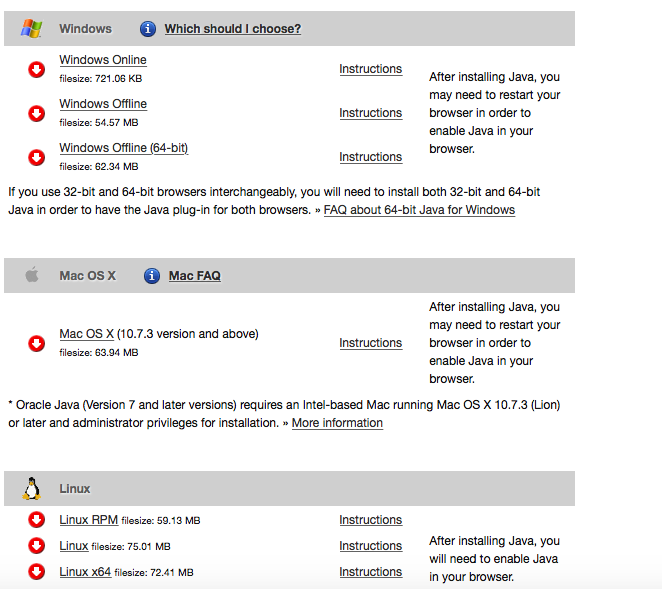Viewport: 662px width, 589px height.
Task: Open FAQ about 64-bit Java for Windows
Action: tap(419, 210)
